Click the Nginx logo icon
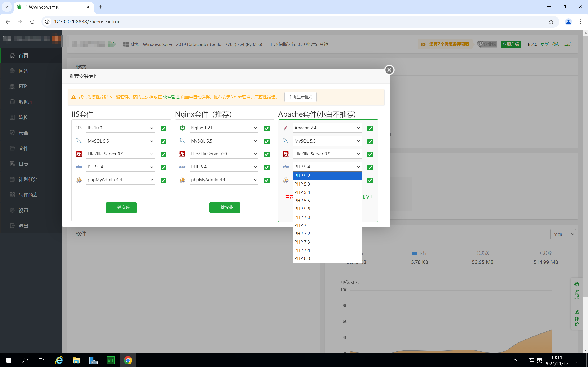Viewport: 588px width, 367px height. coord(182,128)
